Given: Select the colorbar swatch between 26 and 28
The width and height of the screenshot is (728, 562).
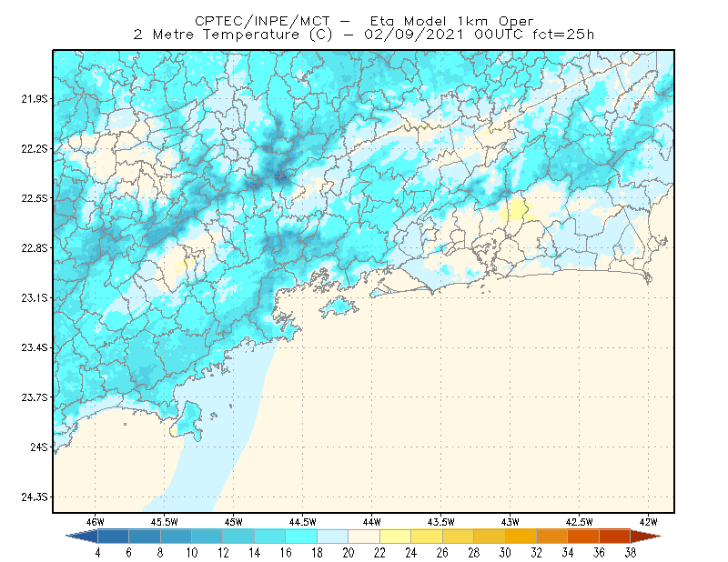Looking at the screenshot, I should [458, 536].
